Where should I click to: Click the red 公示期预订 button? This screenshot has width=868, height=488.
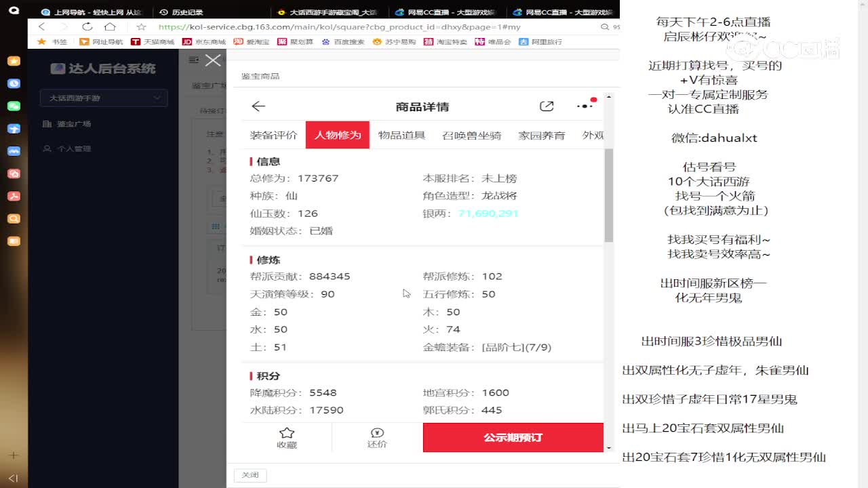click(513, 437)
